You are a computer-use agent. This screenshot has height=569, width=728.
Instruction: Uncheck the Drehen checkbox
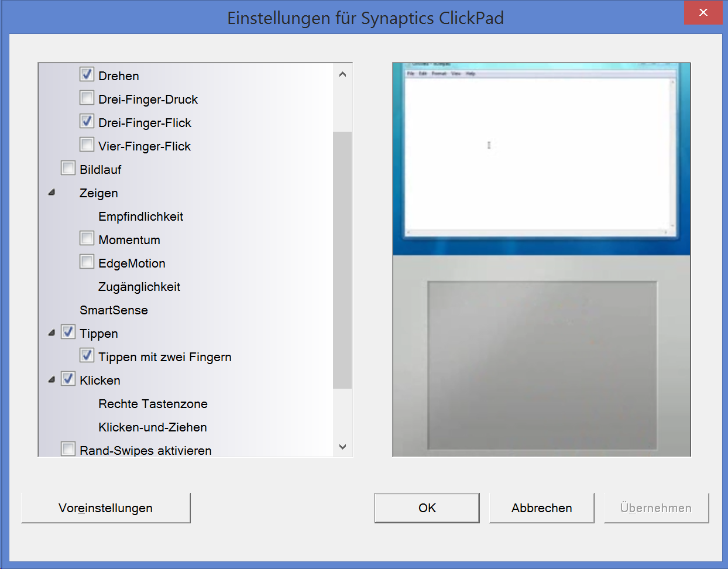click(87, 74)
